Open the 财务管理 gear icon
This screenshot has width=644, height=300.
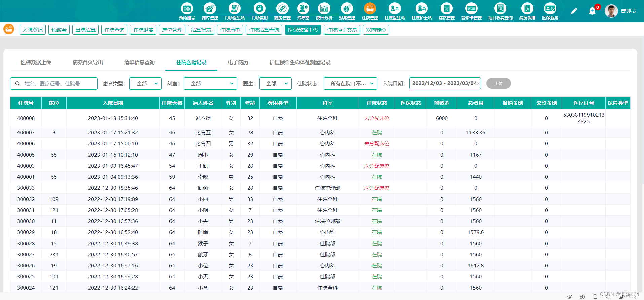pos(347,8)
